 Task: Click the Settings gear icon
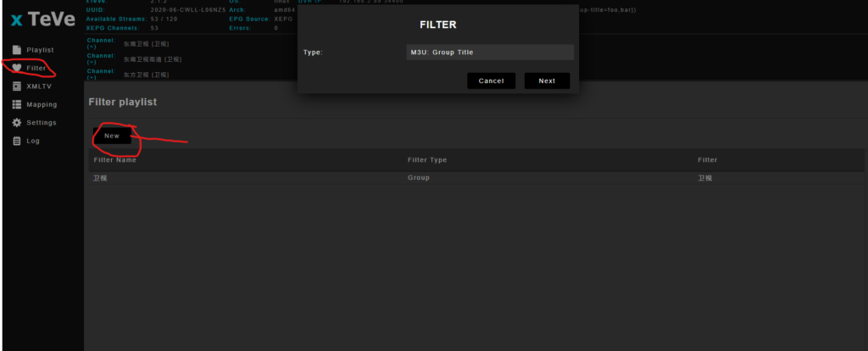(x=17, y=123)
